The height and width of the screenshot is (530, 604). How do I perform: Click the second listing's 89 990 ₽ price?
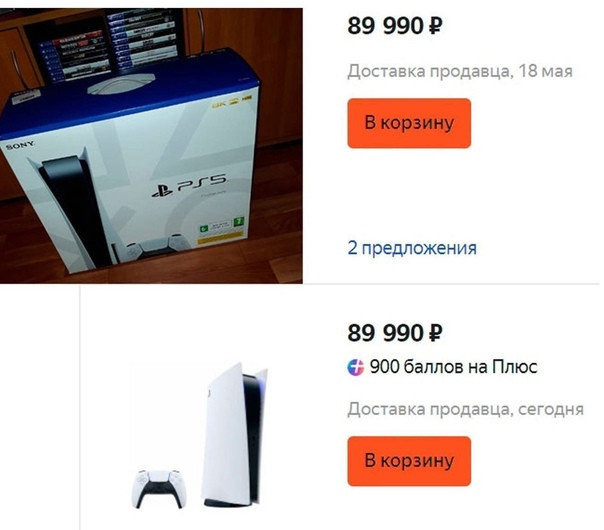coord(395,333)
